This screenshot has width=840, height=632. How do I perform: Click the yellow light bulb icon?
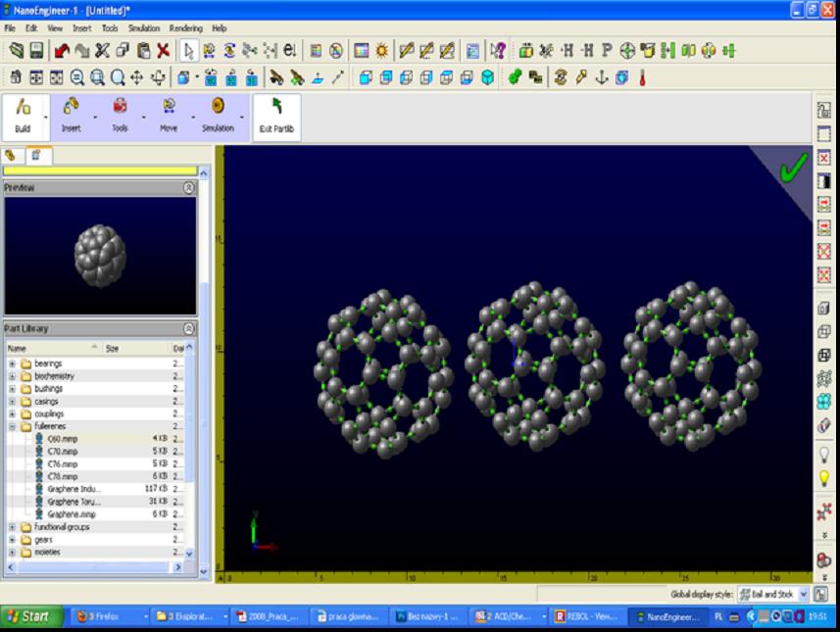pos(824,478)
